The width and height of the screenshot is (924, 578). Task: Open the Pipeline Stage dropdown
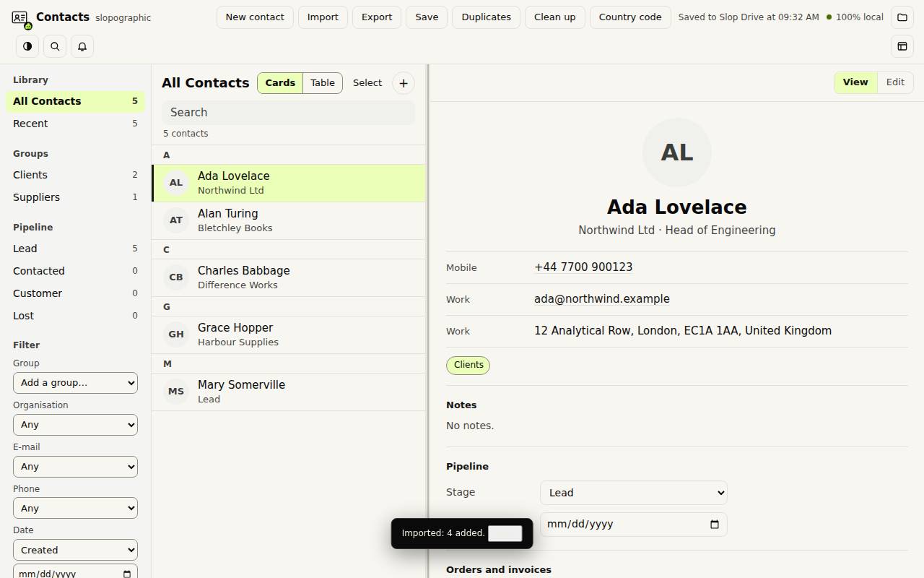[x=634, y=493]
